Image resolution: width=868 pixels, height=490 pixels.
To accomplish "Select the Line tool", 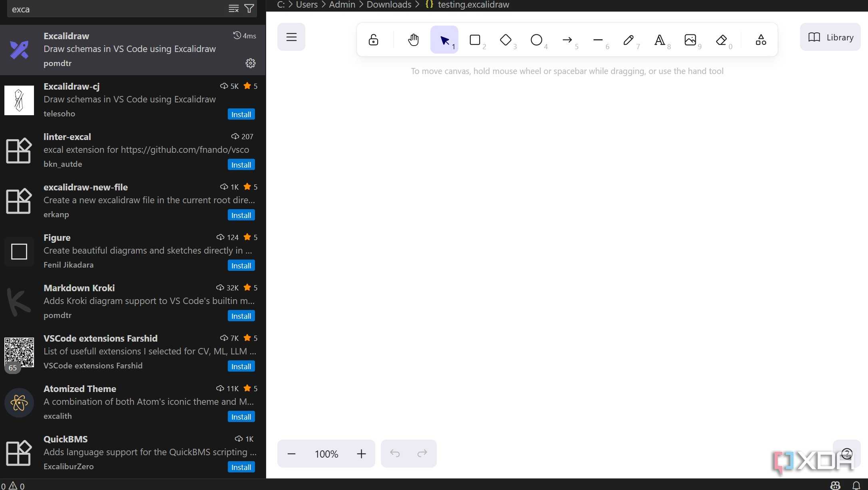I will click(x=598, y=40).
